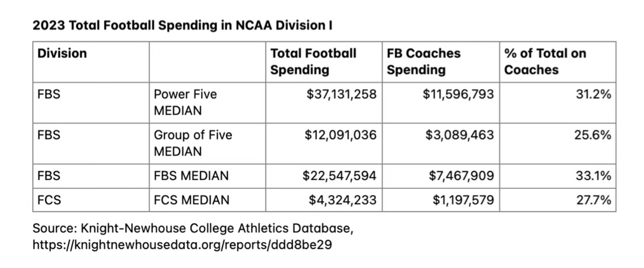Select the Total Football Spending header cell
Image resolution: width=644 pixels, height=268 pixels.
click(x=313, y=61)
